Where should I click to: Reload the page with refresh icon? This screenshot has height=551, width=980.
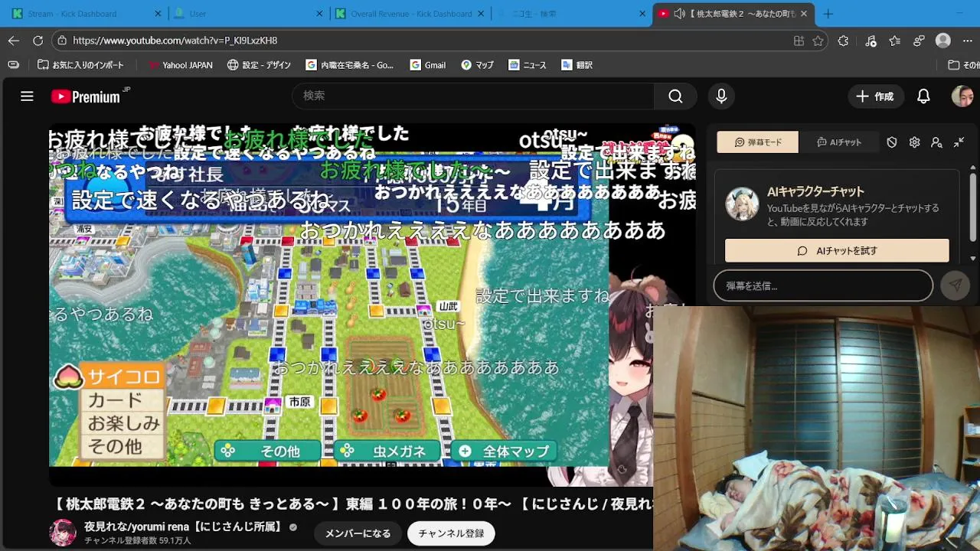[38, 41]
